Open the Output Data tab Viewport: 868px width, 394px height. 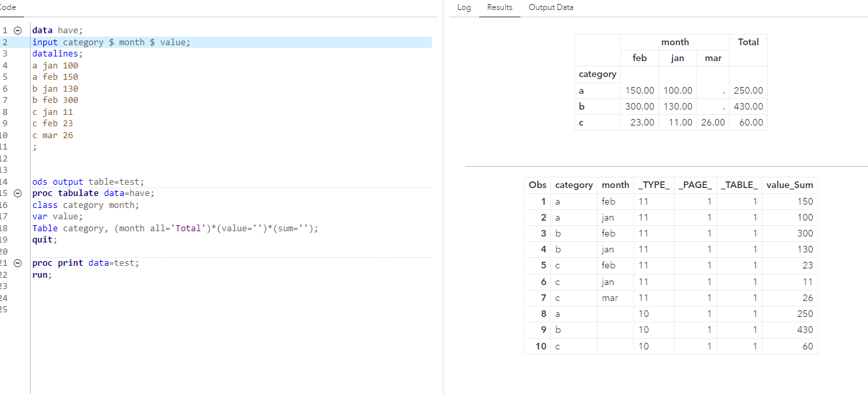550,7
